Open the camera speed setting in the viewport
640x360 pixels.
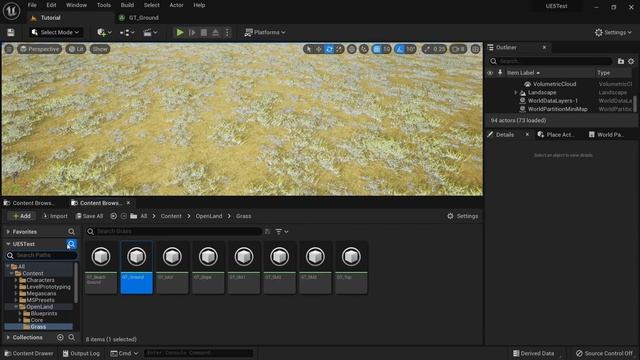click(x=458, y=49)
